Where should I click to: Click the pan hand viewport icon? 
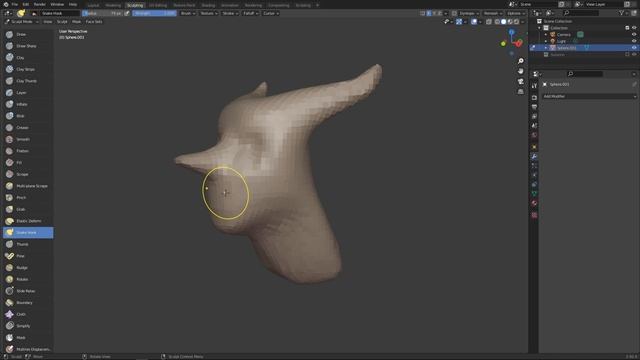(520, 71)
